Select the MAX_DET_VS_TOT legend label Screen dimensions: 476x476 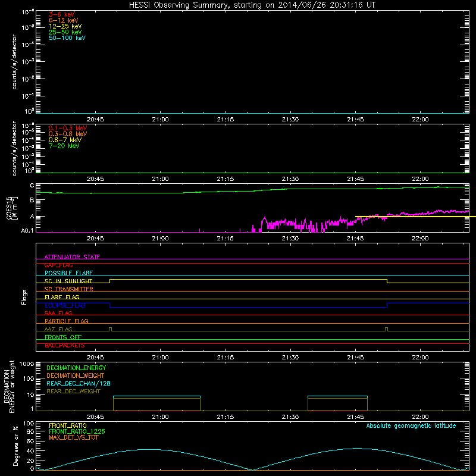pos(74,437)
